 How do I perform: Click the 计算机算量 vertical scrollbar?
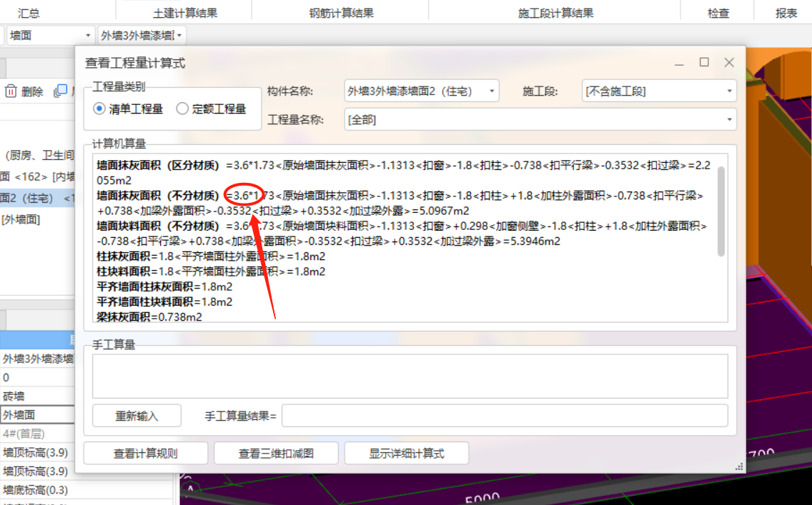721,211
